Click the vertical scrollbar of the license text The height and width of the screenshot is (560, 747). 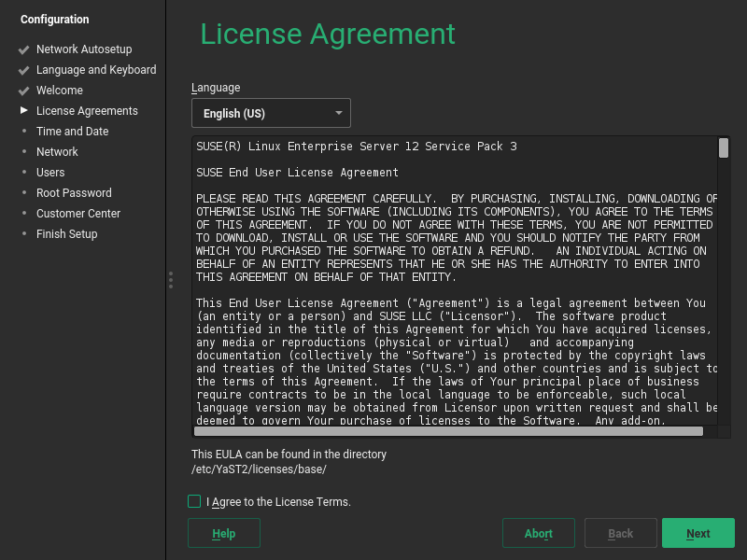point(722,280)
